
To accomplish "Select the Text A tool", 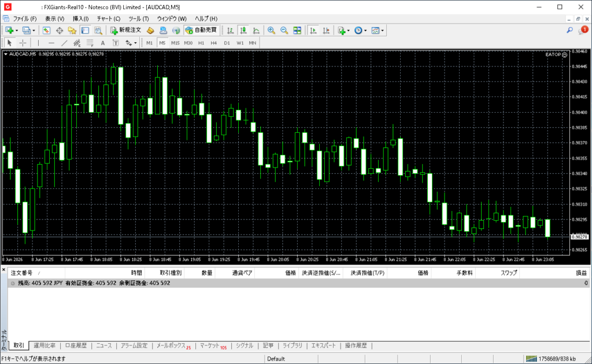I will pyautogui.click(x=103, y=43).
